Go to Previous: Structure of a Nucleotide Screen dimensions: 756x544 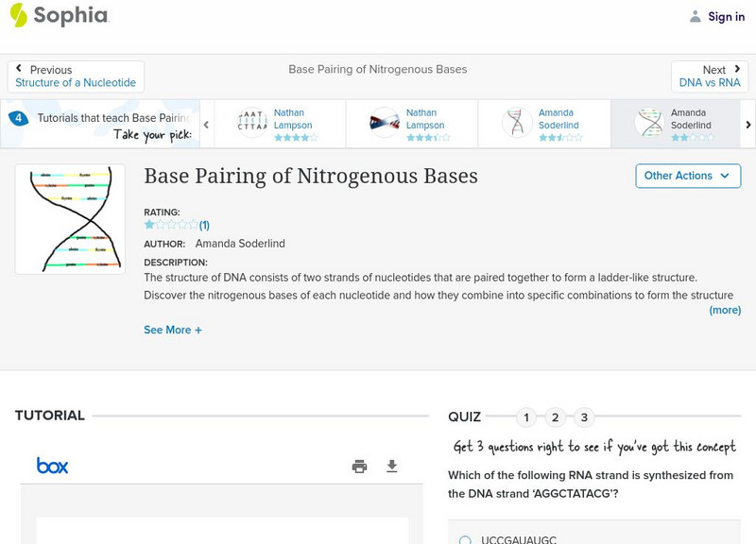click(76, 76)
